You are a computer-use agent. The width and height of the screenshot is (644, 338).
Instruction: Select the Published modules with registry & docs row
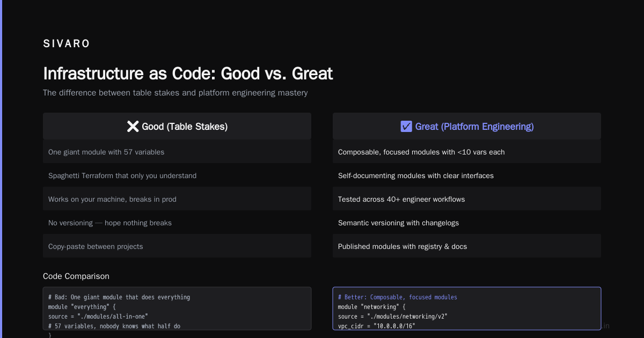tap(467, 246)
